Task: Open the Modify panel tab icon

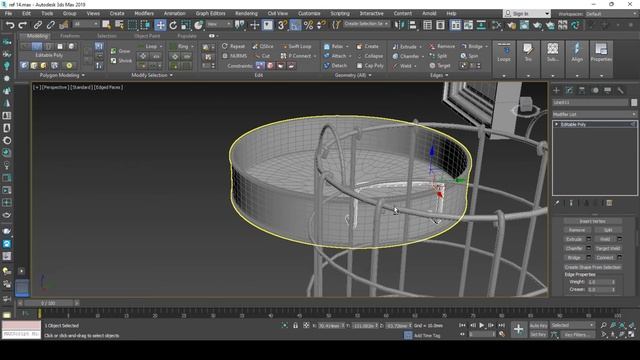Action: (x=569, y=90)
